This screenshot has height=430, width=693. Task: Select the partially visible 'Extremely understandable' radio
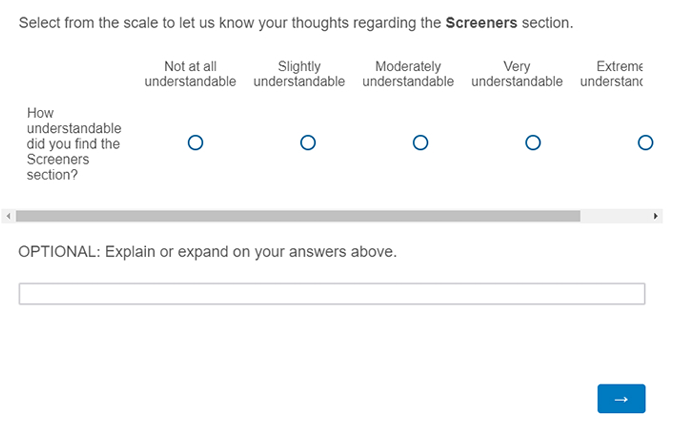click(x=645, y=143)
